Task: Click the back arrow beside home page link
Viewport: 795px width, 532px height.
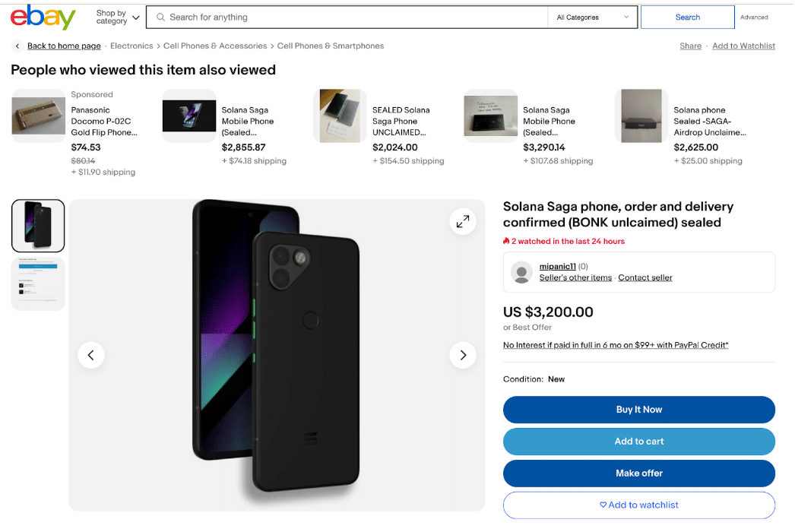Action: 17,46
